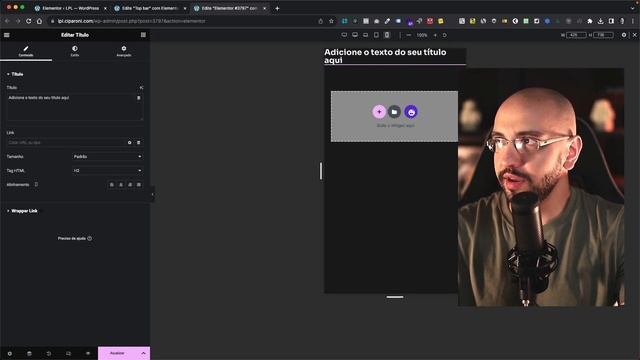Collapse the Elementor side panel
This screenshot has height=360, width=640.
tap(153, 194)
